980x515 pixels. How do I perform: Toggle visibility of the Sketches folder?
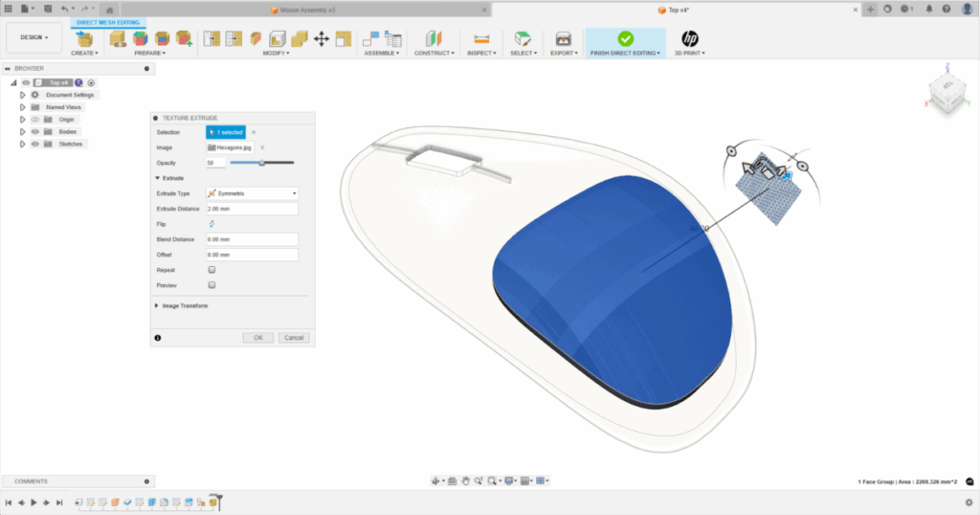[35, 144]
